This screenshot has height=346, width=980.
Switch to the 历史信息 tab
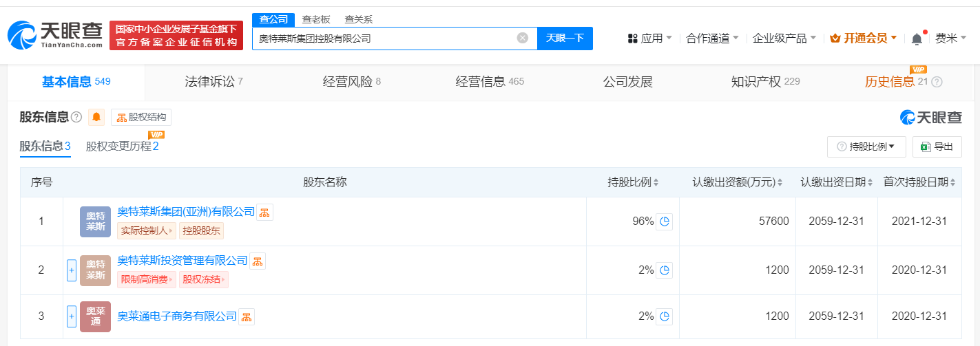[896, 82]
